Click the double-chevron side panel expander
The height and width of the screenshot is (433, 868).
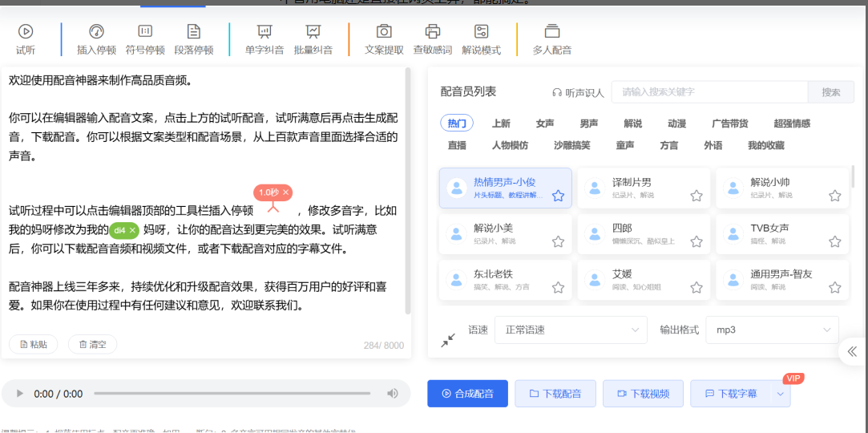[853, 351]
